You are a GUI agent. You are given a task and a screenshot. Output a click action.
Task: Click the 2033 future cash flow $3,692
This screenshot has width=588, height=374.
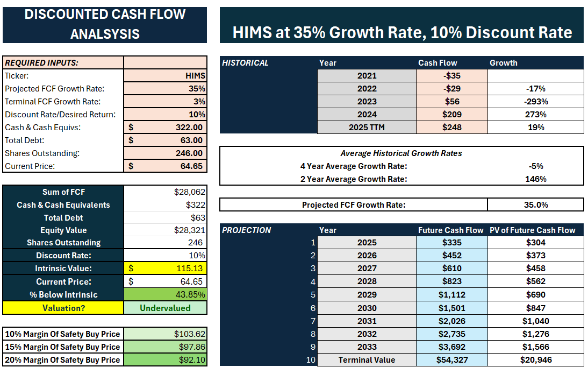pyautogui.click(x=452, y=347)
